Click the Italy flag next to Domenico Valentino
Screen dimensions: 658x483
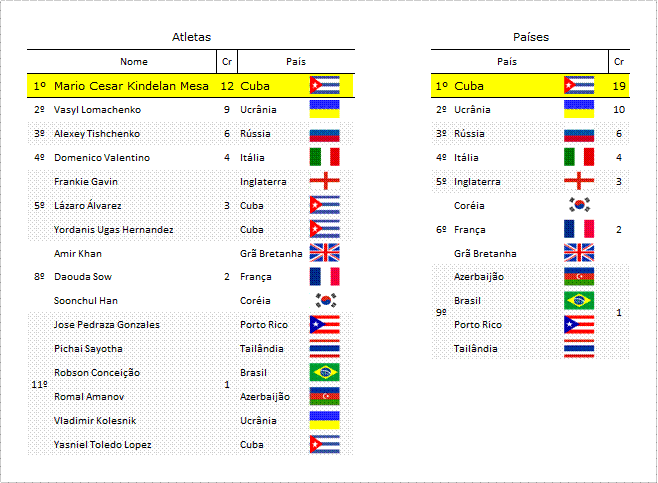click(x=324, y=157)
